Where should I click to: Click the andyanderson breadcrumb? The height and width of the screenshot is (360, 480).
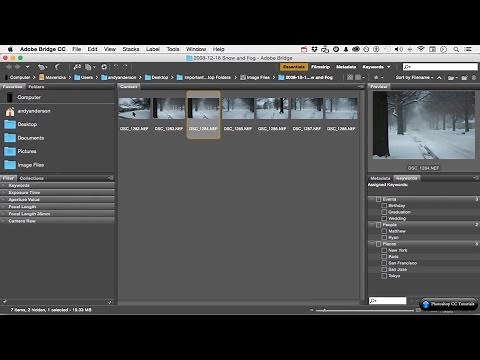(119, 77)
